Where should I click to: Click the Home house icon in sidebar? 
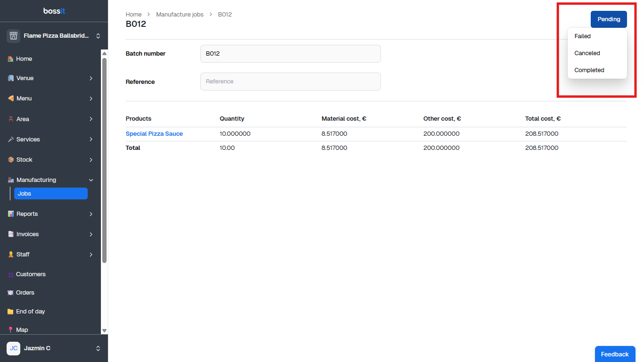pos(11,59)
